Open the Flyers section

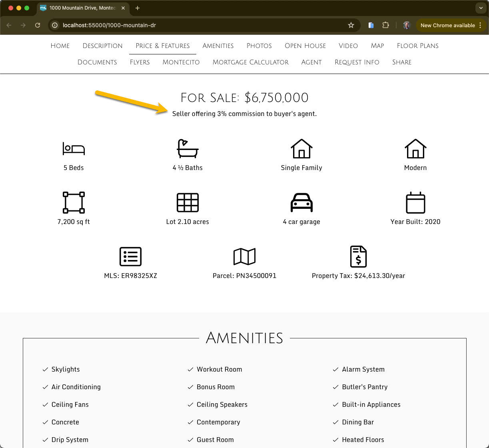[x=140, y=62]
